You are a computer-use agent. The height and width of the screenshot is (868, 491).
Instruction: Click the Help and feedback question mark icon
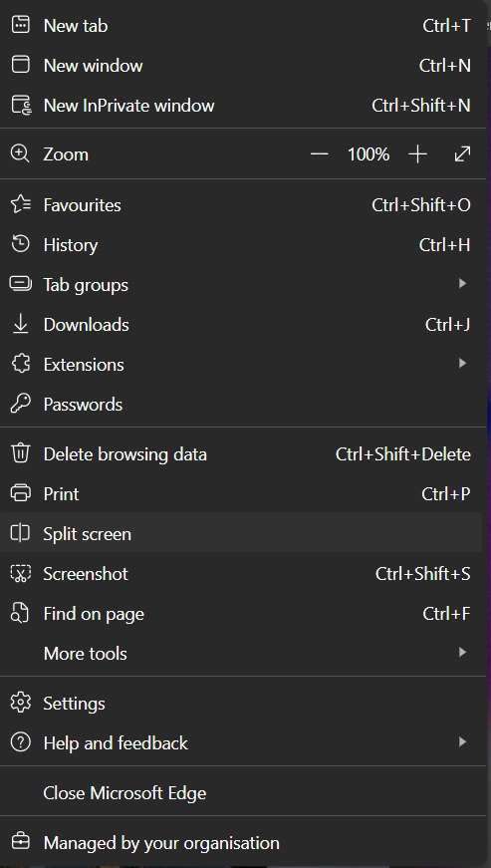[21, 742]
